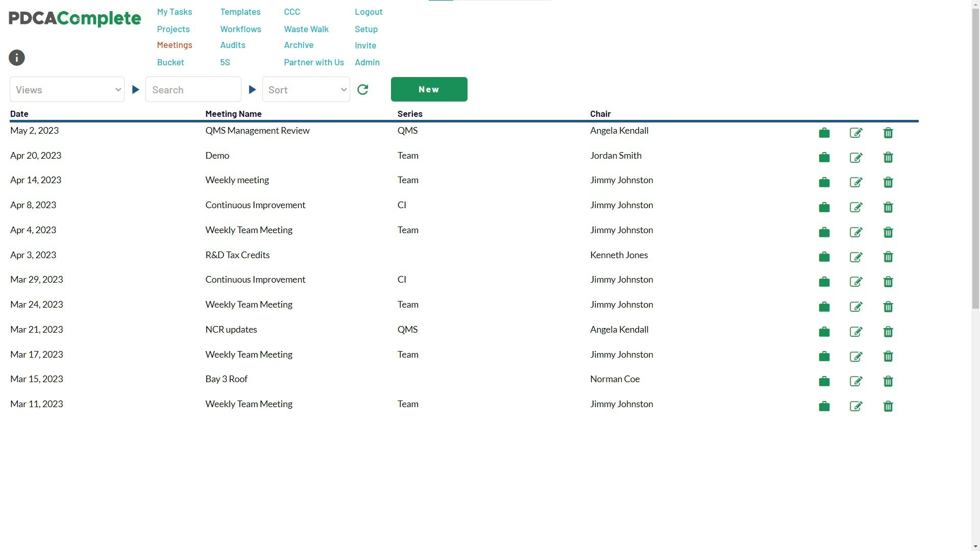Viewport: 980px width, 551px height.
Task: Delete the Bay 3 Roof meeting
Action: point(888,381)
